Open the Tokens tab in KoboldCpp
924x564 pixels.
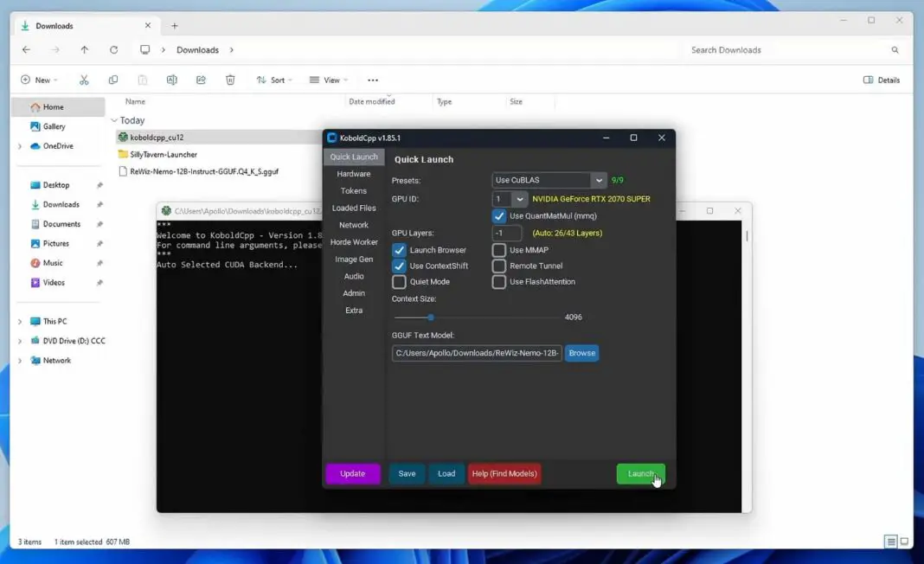354,191
